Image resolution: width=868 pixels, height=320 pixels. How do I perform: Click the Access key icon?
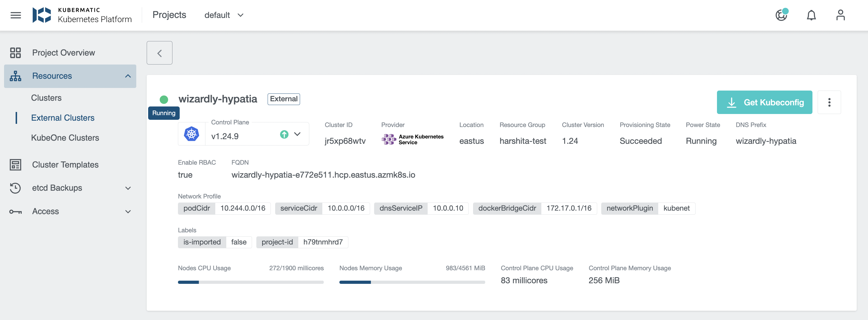(15, 211)
